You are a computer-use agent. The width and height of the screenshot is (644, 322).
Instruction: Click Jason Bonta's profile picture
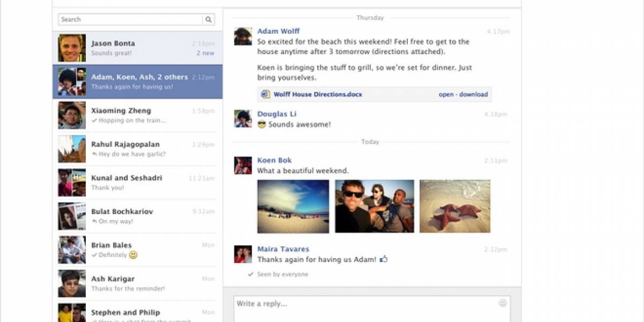point(72,48)
